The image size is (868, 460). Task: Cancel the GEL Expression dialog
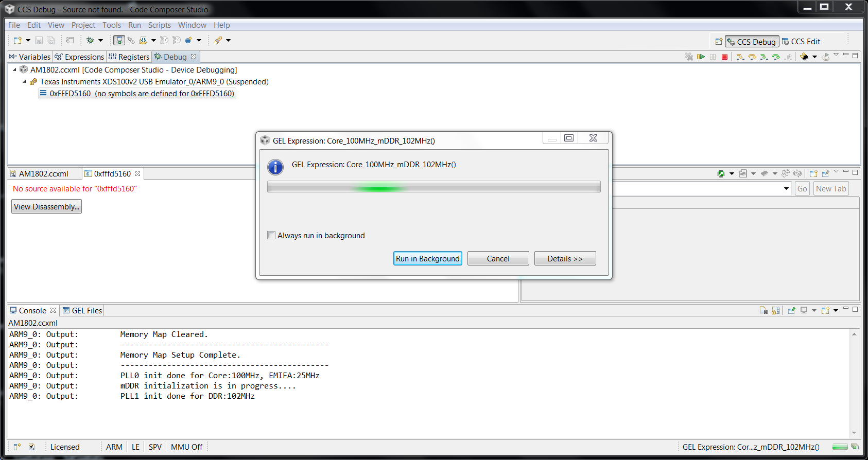pyautogui.click(x=498, y=258)
